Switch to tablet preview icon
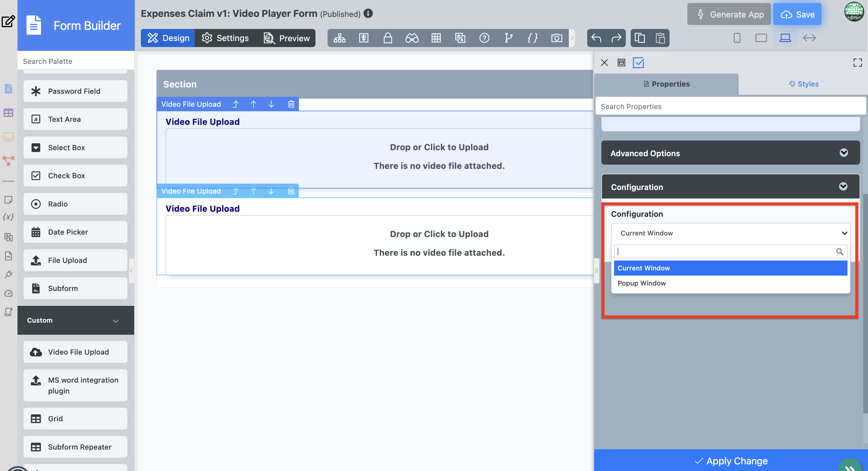Image resolution: width=868 pixels, height=471 pixels. [x=761, y=38]
